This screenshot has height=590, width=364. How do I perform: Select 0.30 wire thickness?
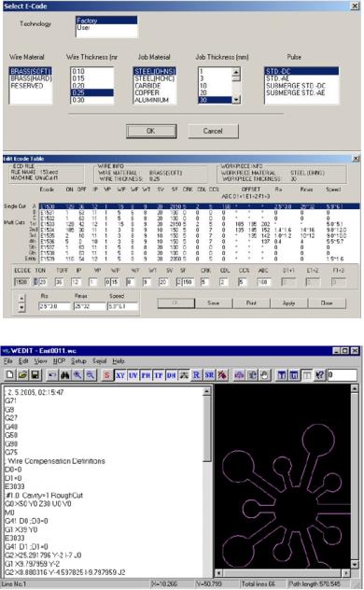[91, 100]
